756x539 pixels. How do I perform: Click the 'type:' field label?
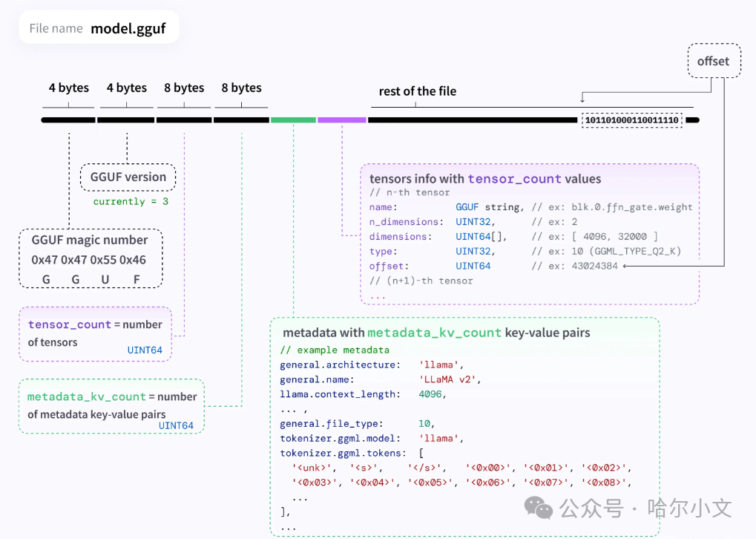click(x=384, y=252)
